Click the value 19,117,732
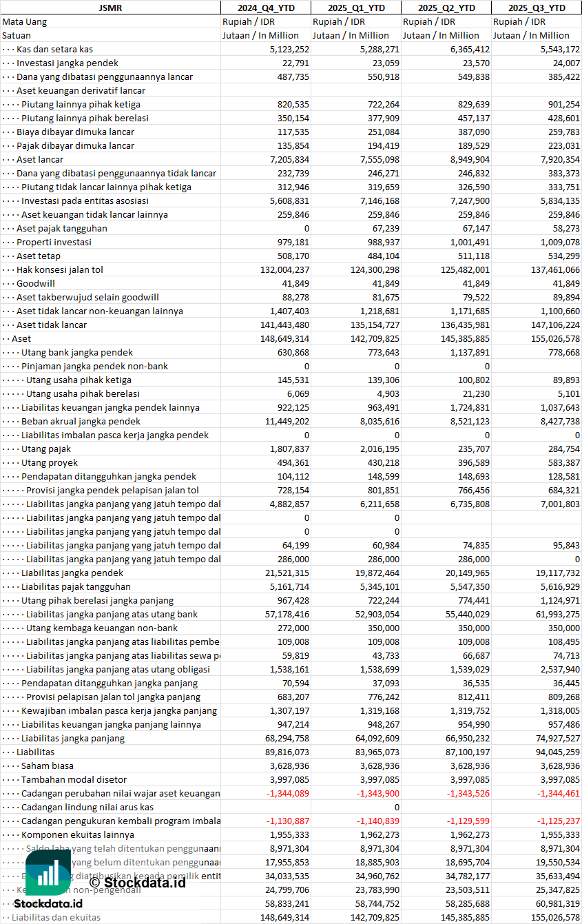The width and height of the screenshot is (582, 924). (558, 573)
